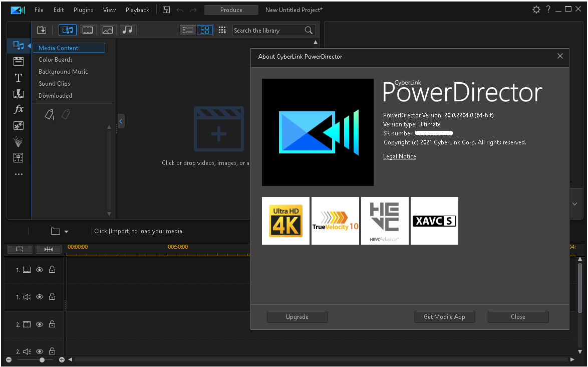
Task: Toggle show audio only filter
Action: [128, 30]
